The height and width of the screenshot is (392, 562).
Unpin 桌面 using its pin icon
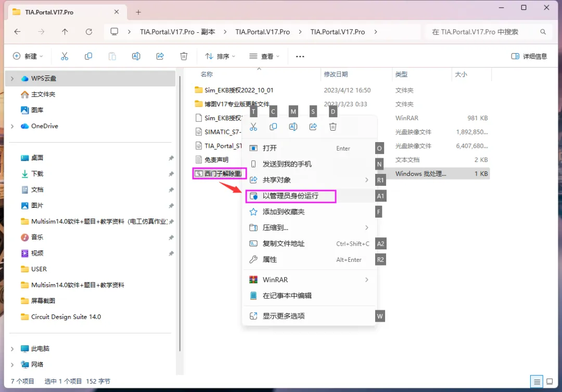click(171, 158)
